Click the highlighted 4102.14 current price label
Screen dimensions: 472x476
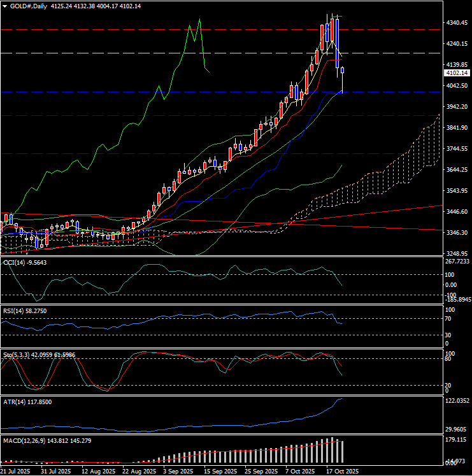[456, 73]
